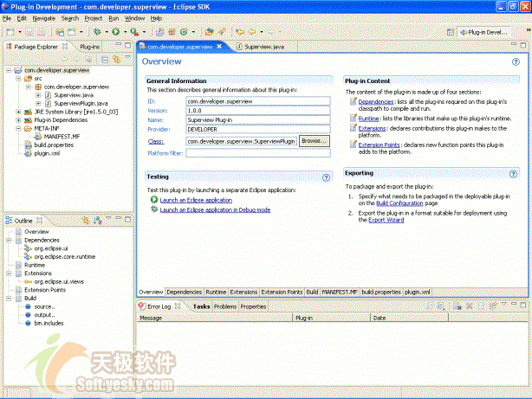Click Collapse All in Package Explorer
This screenshot has height=399, width=532.
click(x=105, y=60)
